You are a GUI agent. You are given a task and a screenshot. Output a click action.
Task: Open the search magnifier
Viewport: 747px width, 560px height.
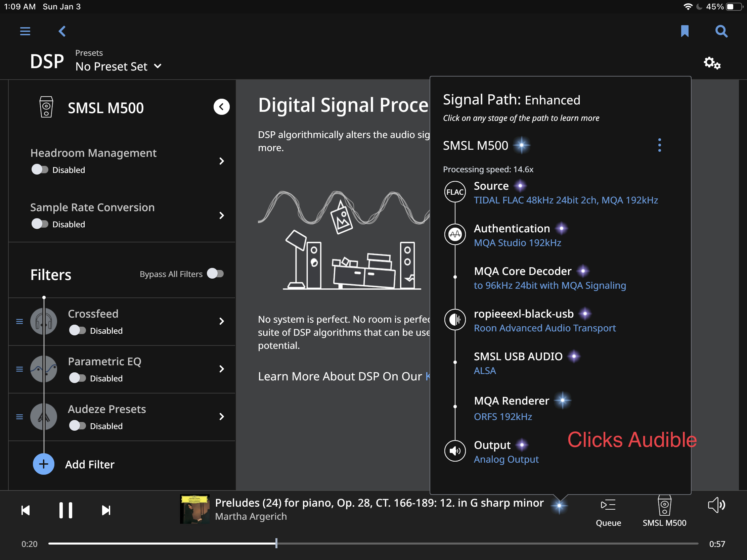tap(721, 32)
